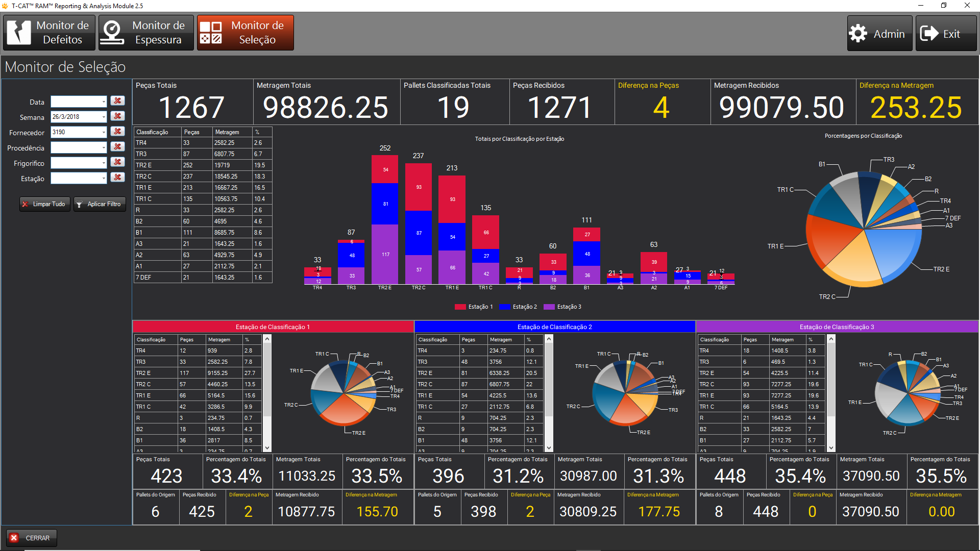Expand the Semana dropdown
Image resolution: width=980 pixels, height=551 pixels.
click(x=104, y=117)
